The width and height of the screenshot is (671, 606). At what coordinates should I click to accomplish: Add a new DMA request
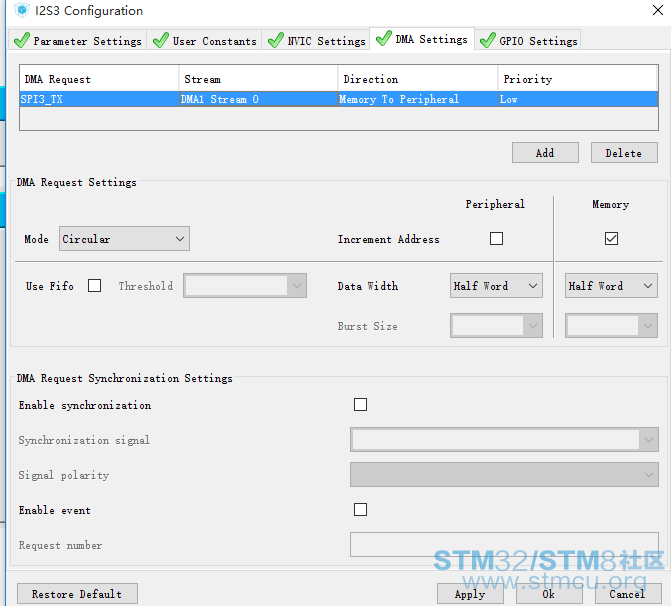[x=545, y=153]
